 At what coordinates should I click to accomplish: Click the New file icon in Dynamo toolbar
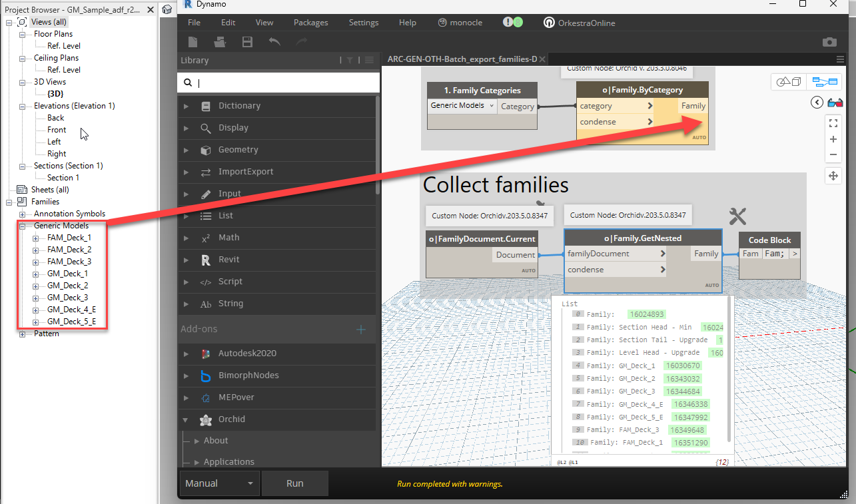pos(193,42)
